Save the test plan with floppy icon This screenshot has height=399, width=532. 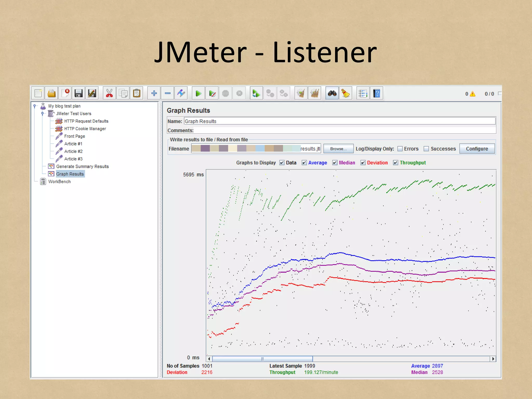point(78,93)
